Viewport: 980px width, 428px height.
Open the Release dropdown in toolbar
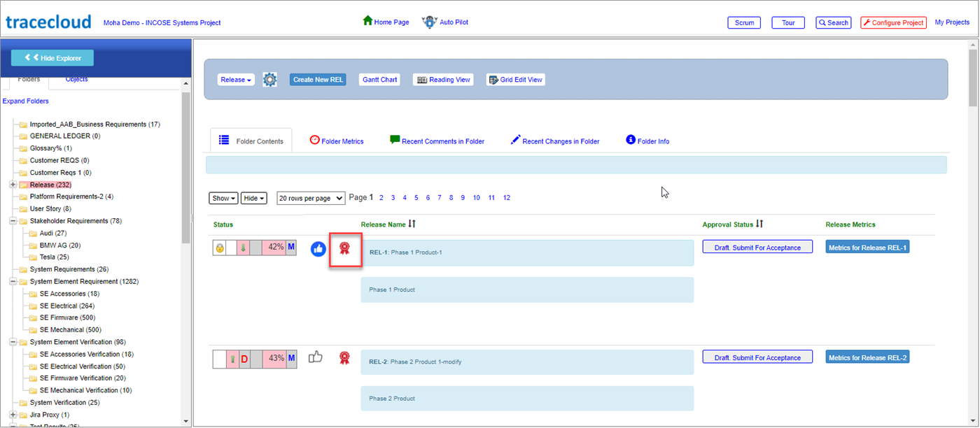[x=236, y=80]
